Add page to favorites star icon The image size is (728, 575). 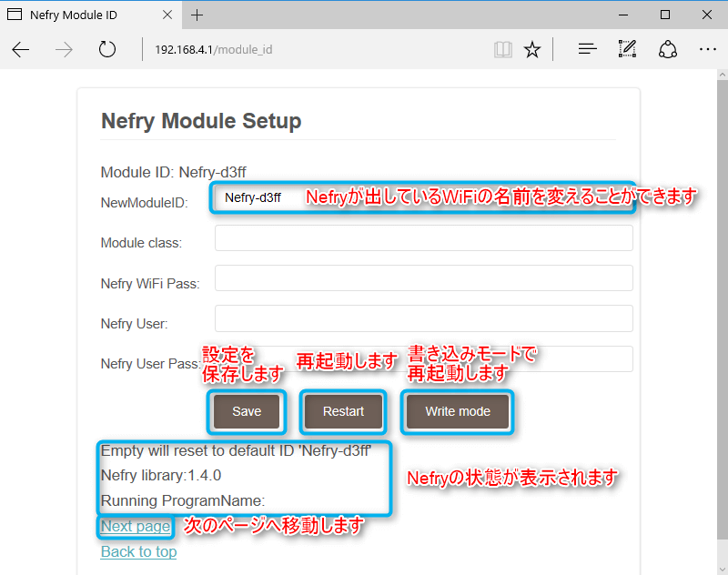(x=532, y=49)
